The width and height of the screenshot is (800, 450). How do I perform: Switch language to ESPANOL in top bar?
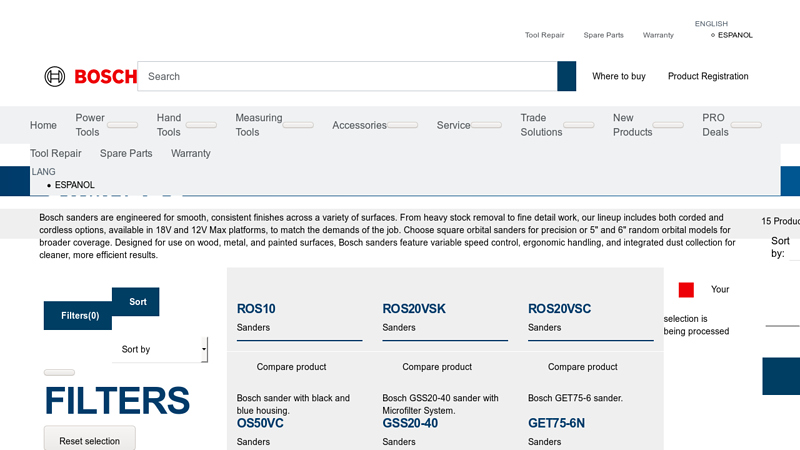[734, 35]
